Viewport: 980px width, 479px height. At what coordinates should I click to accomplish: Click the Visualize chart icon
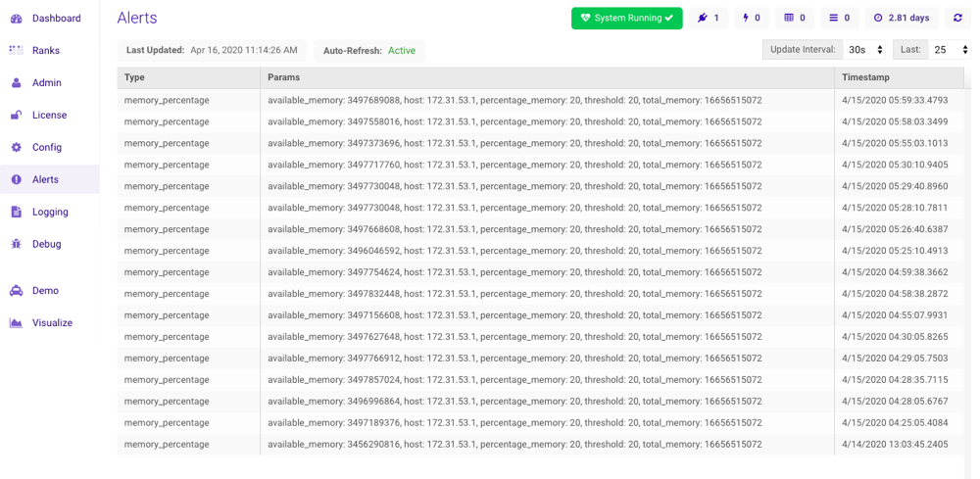[17, 323]
